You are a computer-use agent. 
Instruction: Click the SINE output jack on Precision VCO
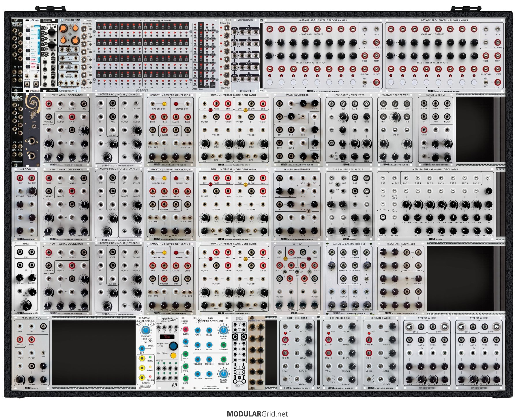(43, 326)
